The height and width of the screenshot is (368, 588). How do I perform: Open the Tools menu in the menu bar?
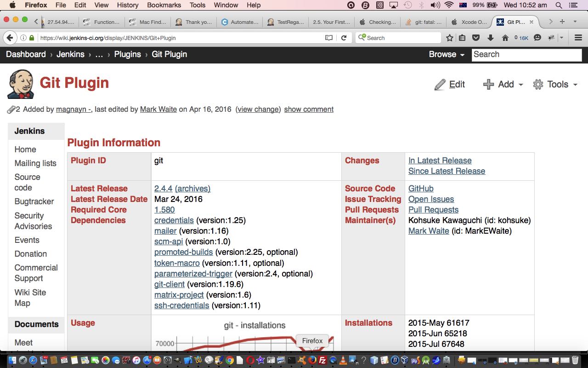(x=198, y=5)
